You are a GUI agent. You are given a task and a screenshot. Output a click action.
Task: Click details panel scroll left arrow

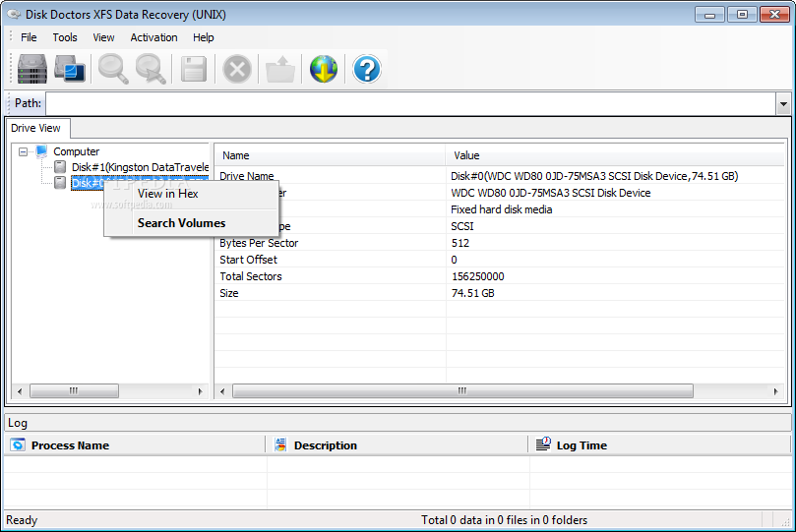click(222, 391)
